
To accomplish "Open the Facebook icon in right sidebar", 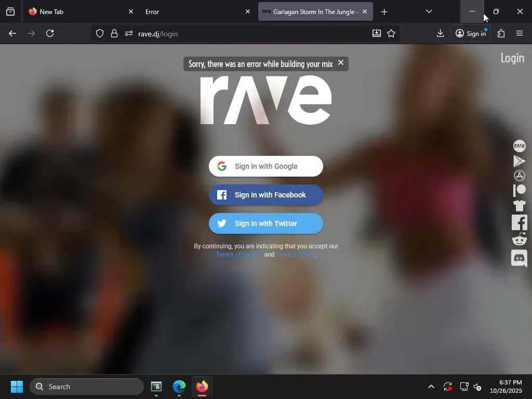I will pos(519,222).
